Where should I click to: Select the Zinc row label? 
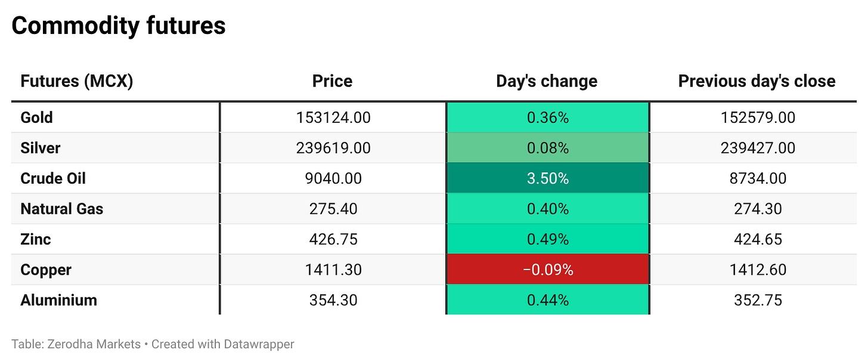click(x=36, y=239)
